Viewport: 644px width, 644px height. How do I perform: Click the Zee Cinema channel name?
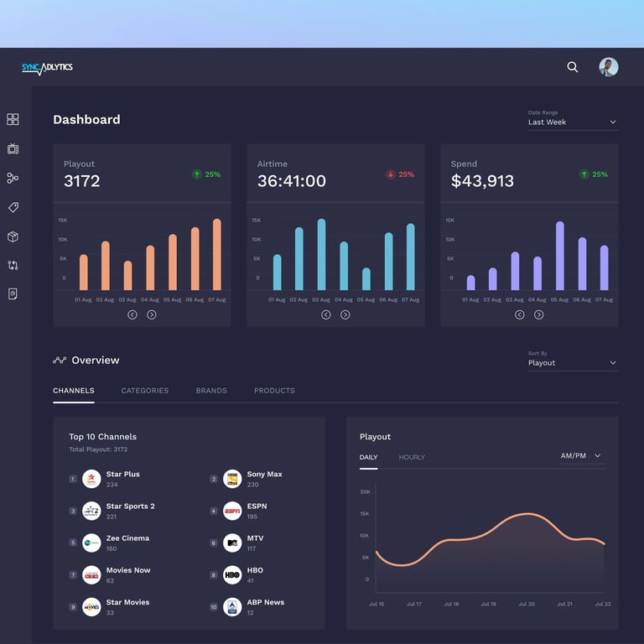[x=127, y=538]
